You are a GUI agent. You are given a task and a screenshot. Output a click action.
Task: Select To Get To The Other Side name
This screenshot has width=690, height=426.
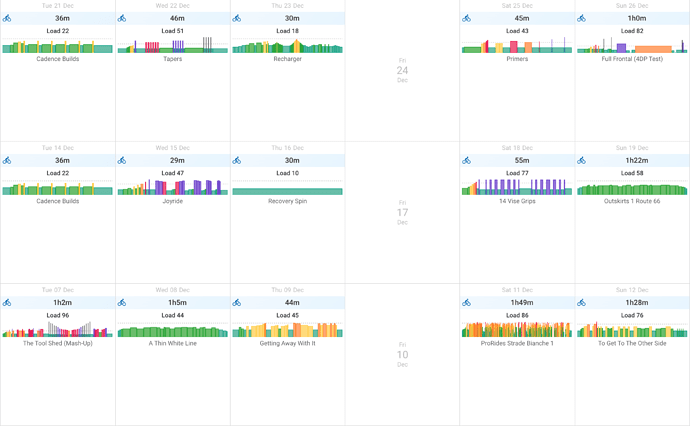pyautogui.click(x=632, y=343)
